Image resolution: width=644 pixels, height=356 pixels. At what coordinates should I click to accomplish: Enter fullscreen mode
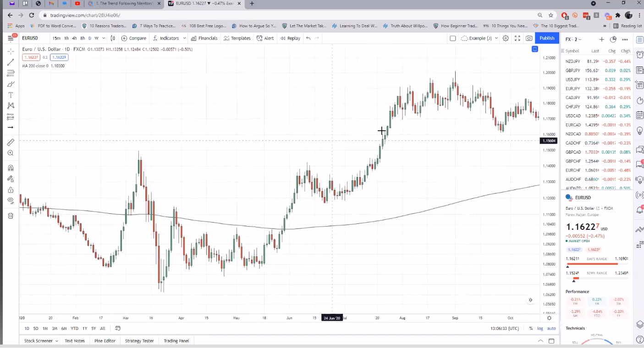point(517,38)
